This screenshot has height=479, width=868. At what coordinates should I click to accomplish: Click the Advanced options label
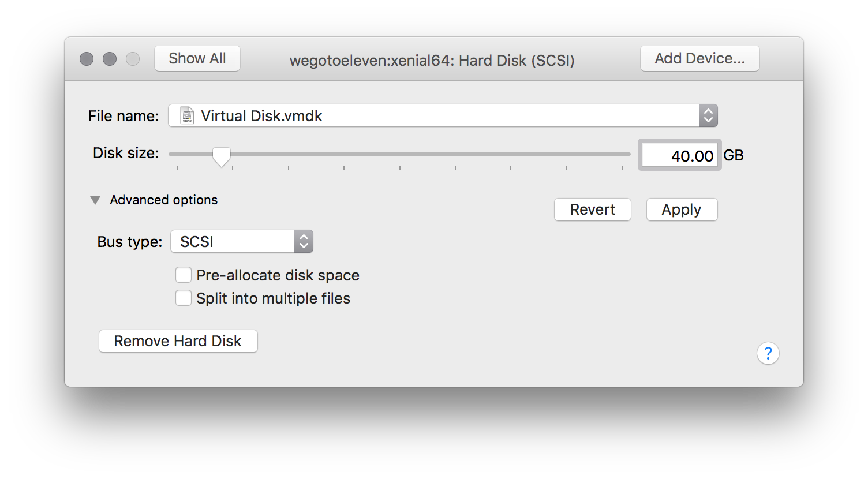(x=164, y=200)
